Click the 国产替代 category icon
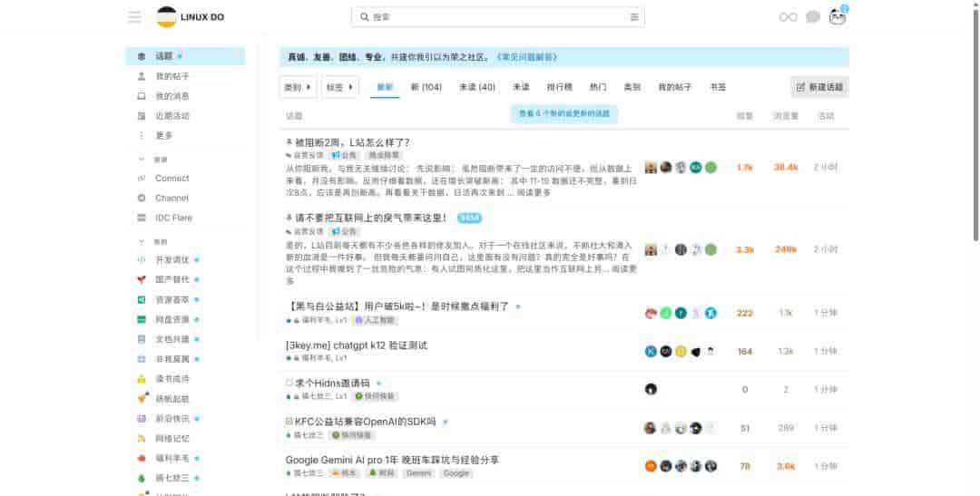The image size is (980, 496). [x=142, y=280]
